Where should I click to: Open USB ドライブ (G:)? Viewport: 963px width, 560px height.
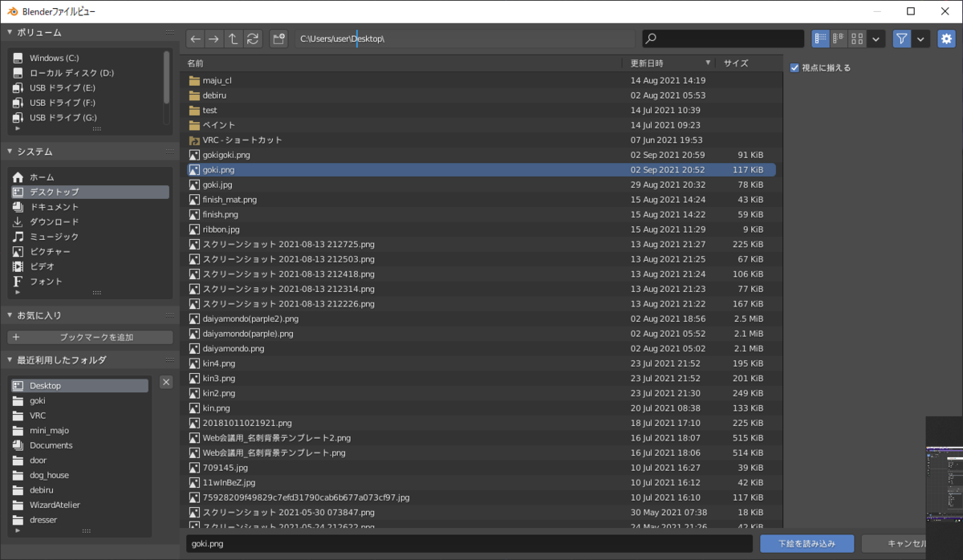(87, 117)
